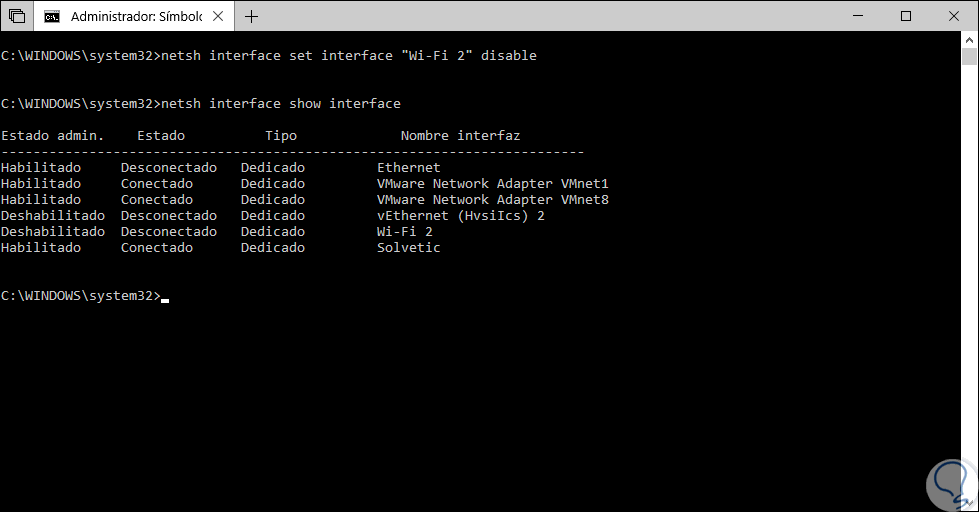This screenshot has height=512, width=979.
Task: Click the tab overview icon in title bar
Action: click(x=17, y=16)
